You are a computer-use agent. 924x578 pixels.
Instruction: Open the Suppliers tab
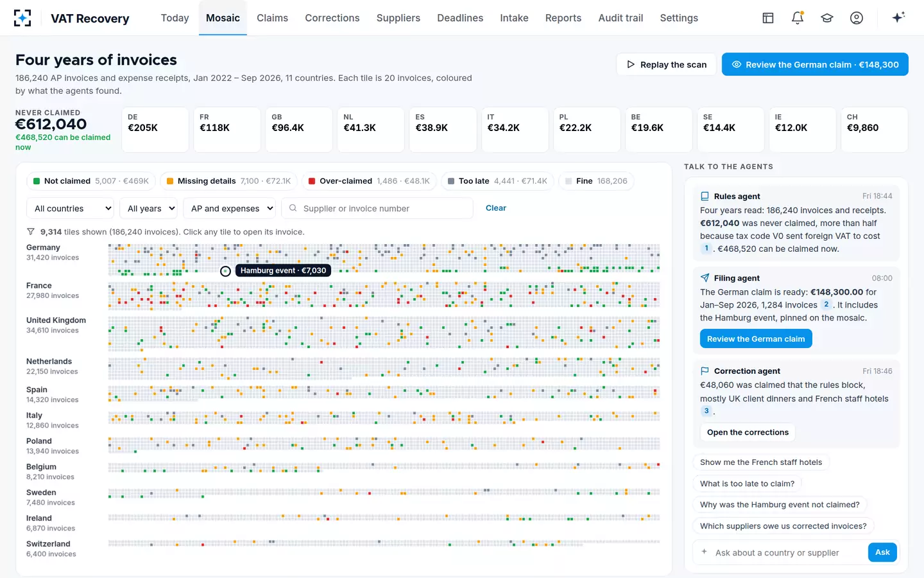[398, 18]
